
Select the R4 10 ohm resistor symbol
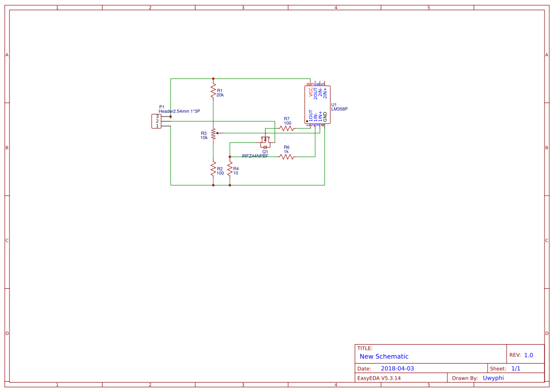pos(229,169)
